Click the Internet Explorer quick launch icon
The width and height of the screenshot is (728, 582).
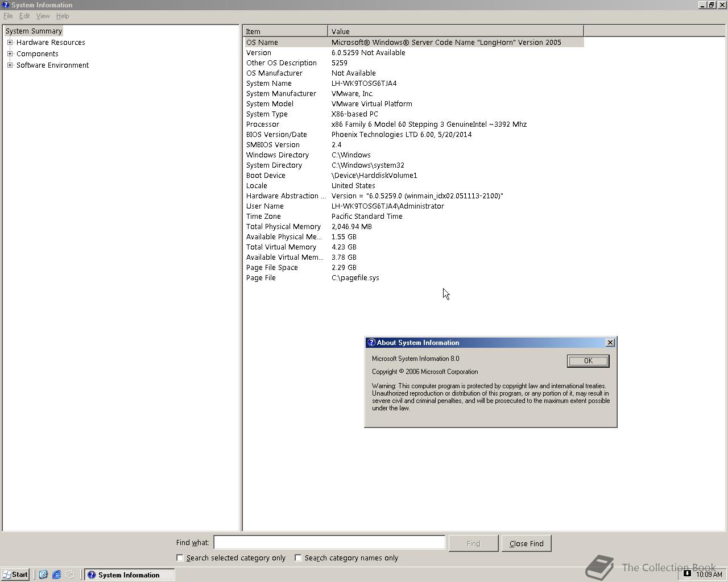[x=56, y=575]
